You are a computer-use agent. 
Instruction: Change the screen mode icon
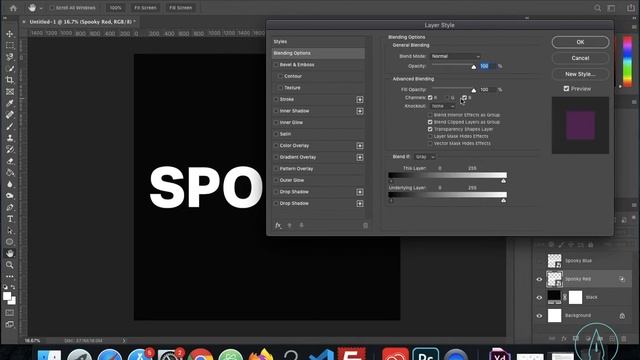pos(10,324)
